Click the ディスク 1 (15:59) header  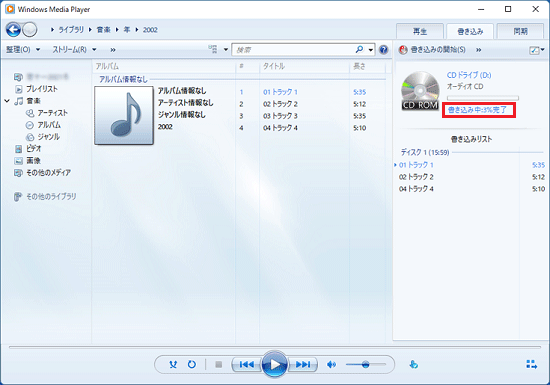425,153
